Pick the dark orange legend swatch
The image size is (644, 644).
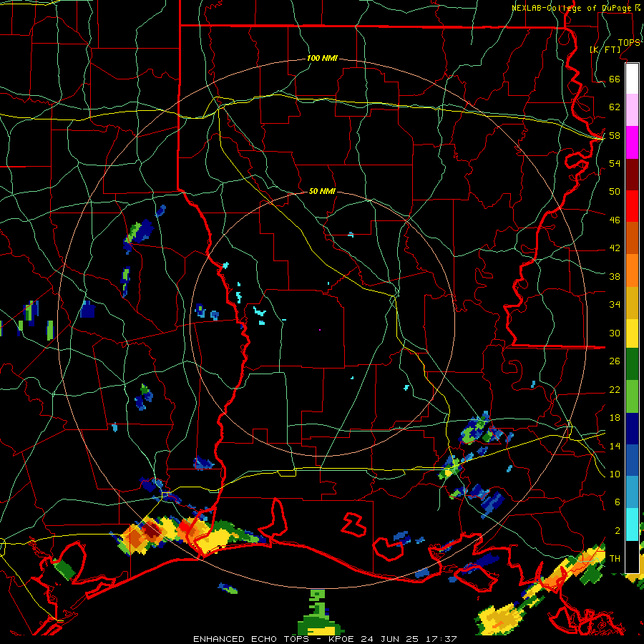point(632,238)
